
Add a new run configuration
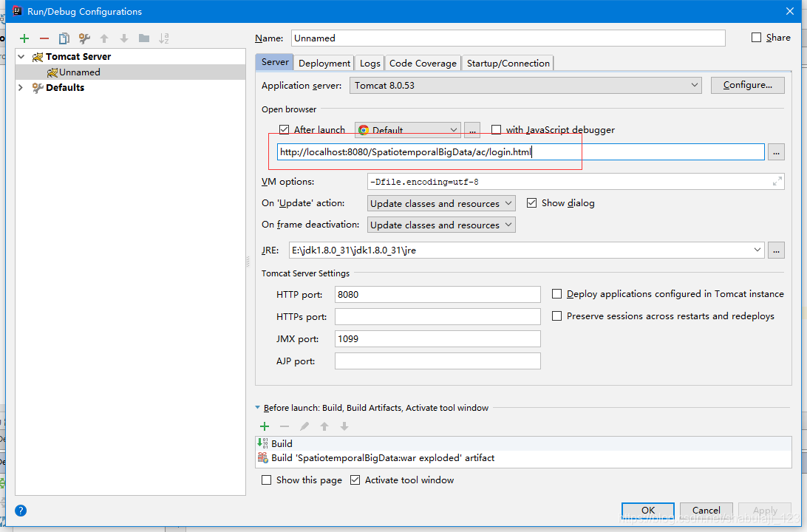[x=24, y=38]
